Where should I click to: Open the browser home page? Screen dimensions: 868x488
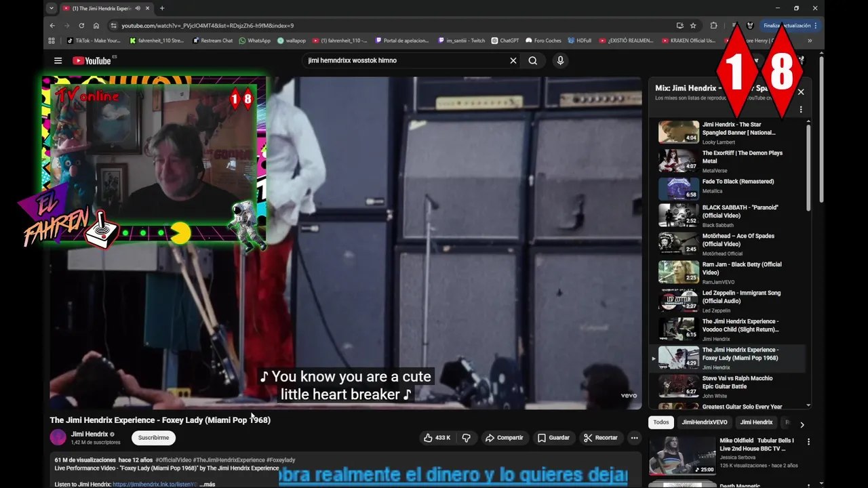96,26
